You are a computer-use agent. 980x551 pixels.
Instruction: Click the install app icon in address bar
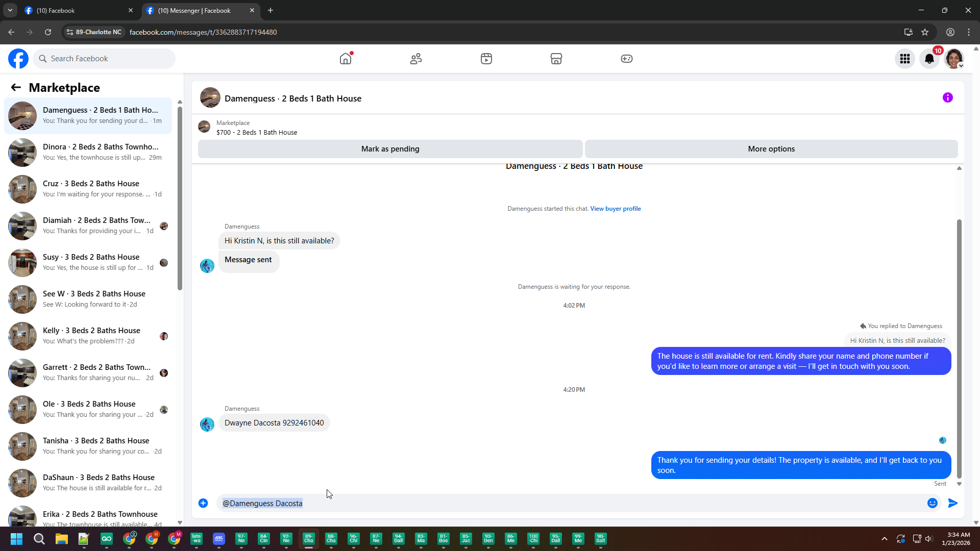pos(908,32)
